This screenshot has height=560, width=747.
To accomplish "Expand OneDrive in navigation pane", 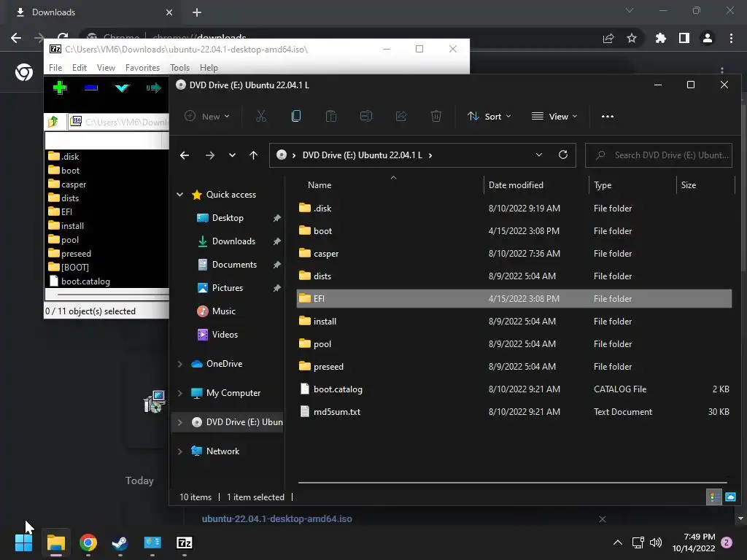I will [x=180, y=364].
